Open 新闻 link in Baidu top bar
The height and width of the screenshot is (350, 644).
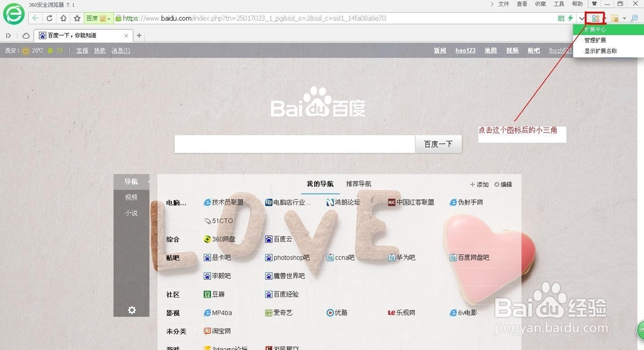pyautogui.click(x=440, y=50)
